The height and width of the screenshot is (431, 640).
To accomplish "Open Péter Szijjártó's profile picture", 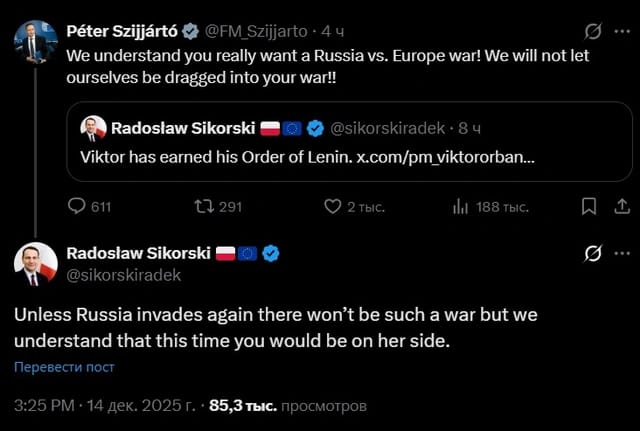I will pyautogui.click(x=35, y=40).
